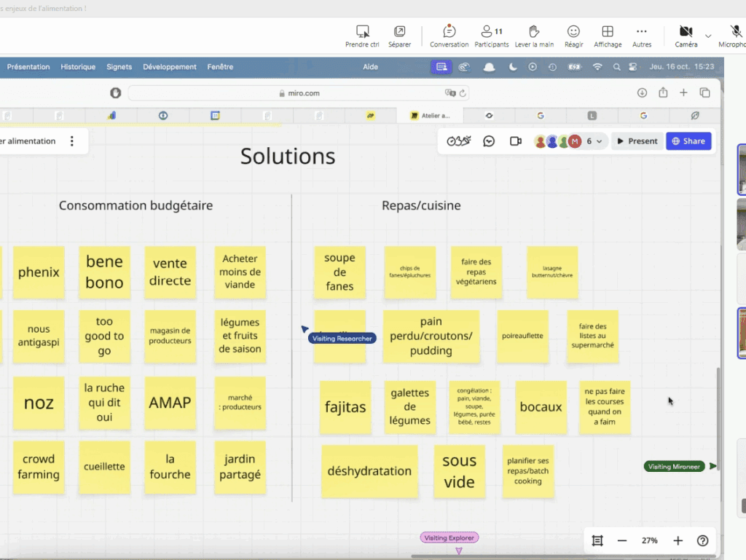Open Miro help question mark
The image size is (746, 560).
702,540
